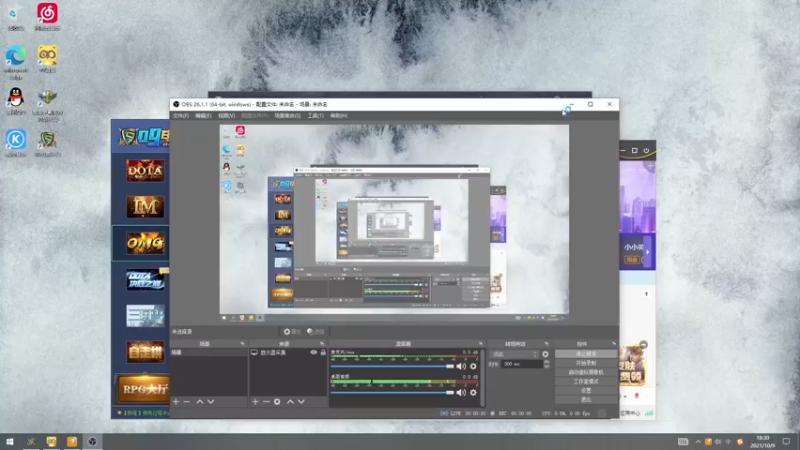This screenshot has height=450, width=800.
Task: Select IM tile in 09 platform window
Action: pos(145,207)
